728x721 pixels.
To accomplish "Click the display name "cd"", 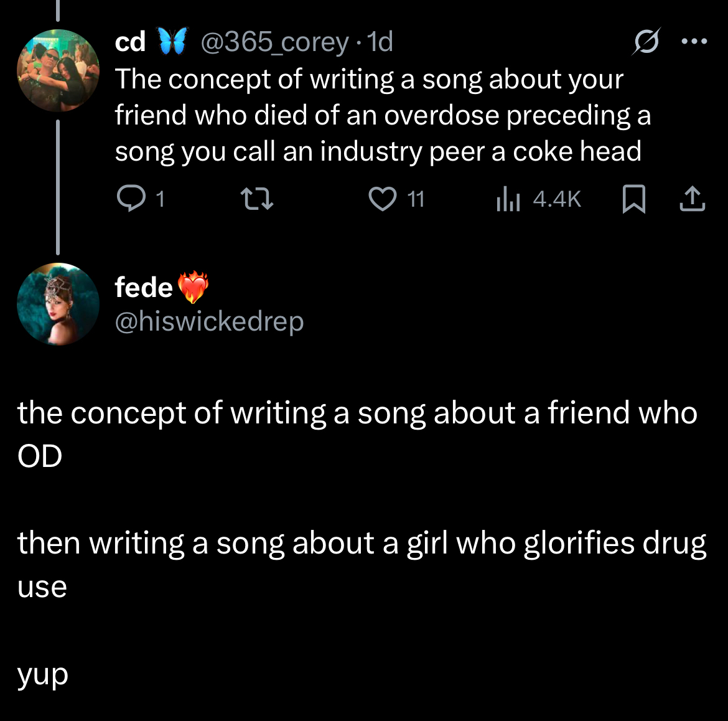I will point(130,42).
